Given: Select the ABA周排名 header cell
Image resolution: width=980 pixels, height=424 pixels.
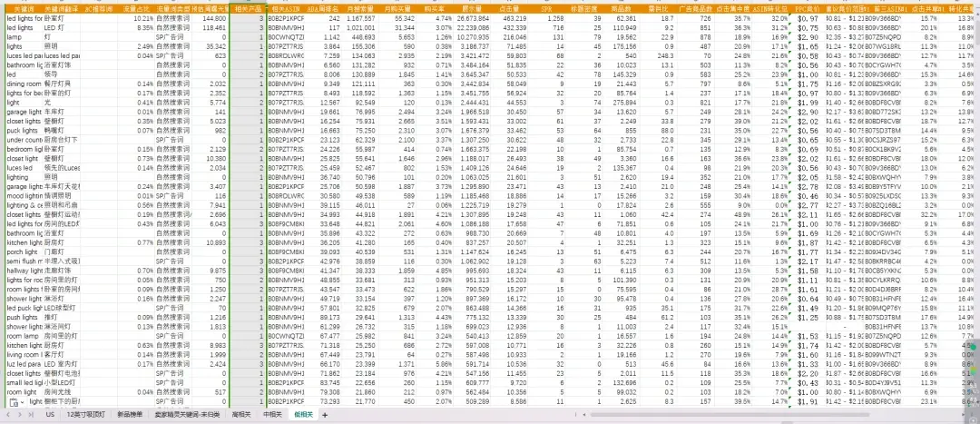Looking at the screenshot, I should [324, 10].
